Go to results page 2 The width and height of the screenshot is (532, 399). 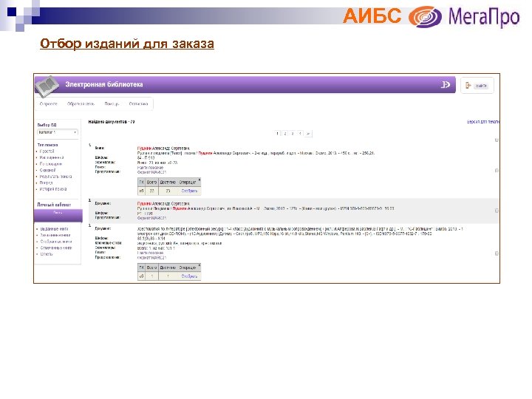point(285,134)
